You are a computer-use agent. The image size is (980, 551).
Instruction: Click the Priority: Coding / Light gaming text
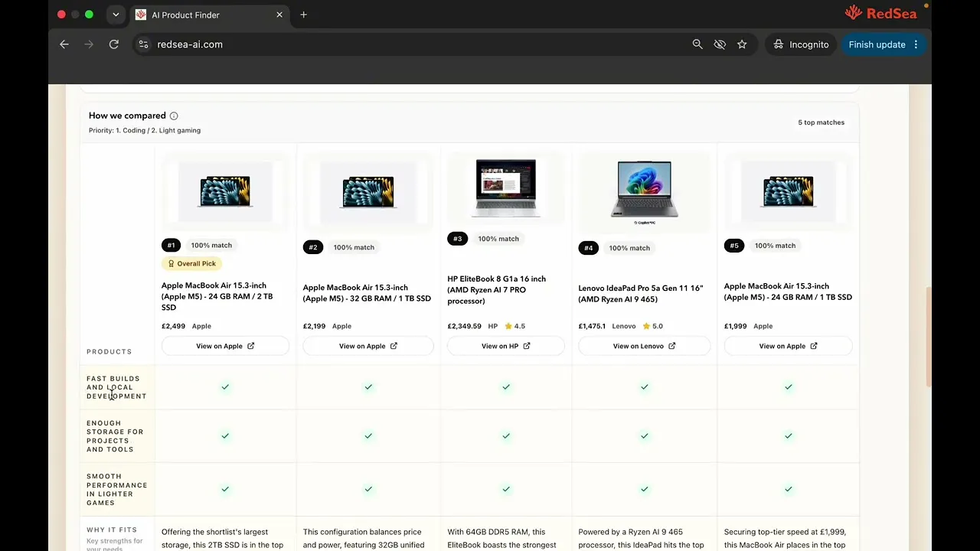coord(145,131)
